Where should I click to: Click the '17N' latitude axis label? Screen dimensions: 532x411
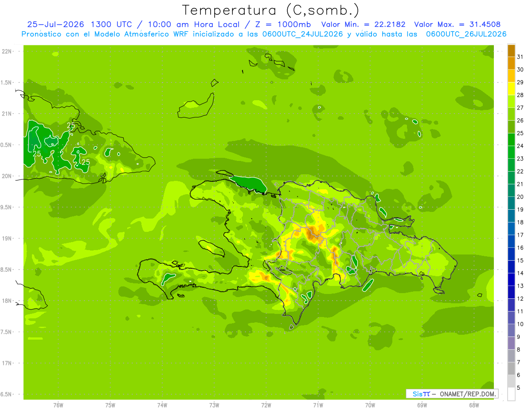(8, 363)
